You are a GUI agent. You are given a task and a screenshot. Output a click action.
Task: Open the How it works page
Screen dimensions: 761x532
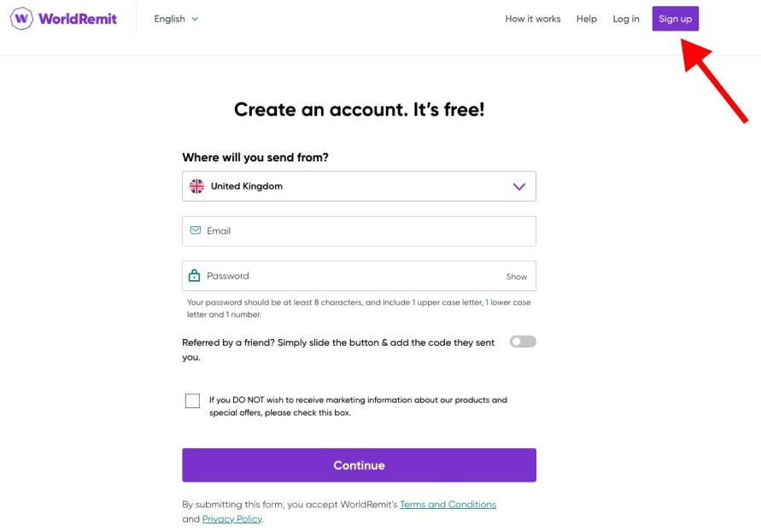point(533,19)
